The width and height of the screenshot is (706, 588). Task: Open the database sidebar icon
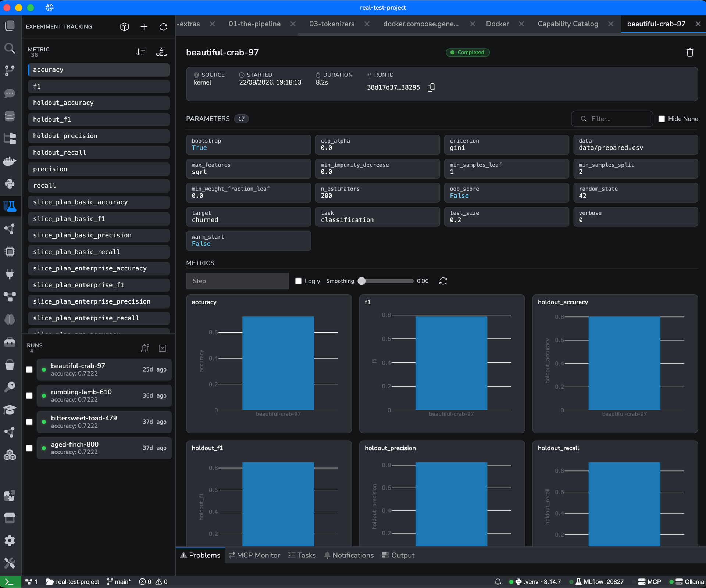coord(10,116)
